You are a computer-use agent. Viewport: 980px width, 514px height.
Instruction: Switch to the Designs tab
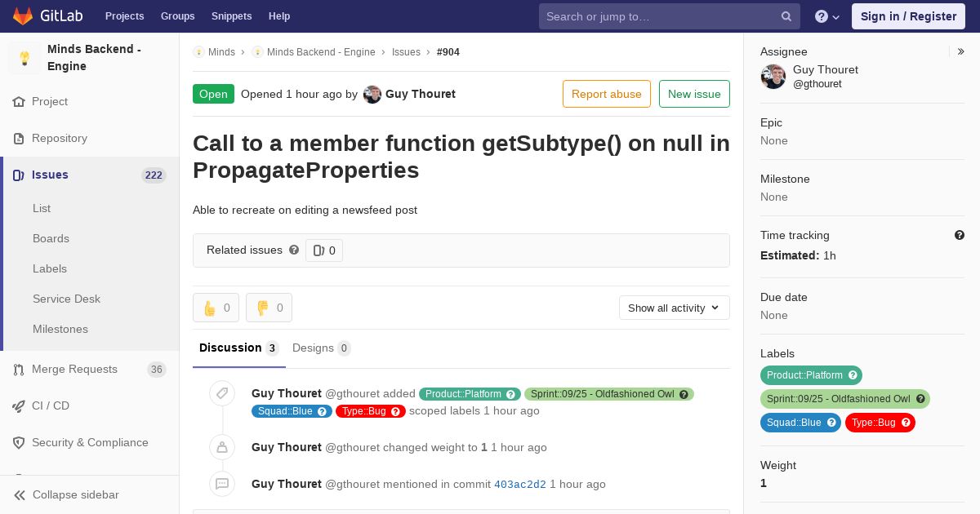pos(322,348)
